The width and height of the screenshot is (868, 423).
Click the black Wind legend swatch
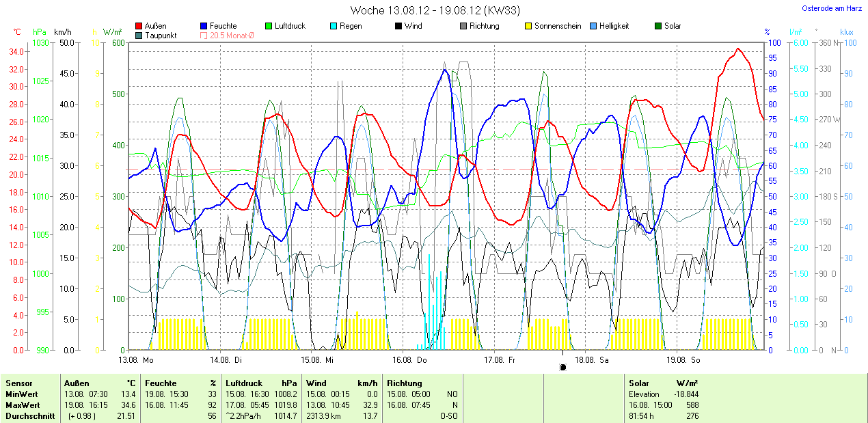[x=398, y=26]
